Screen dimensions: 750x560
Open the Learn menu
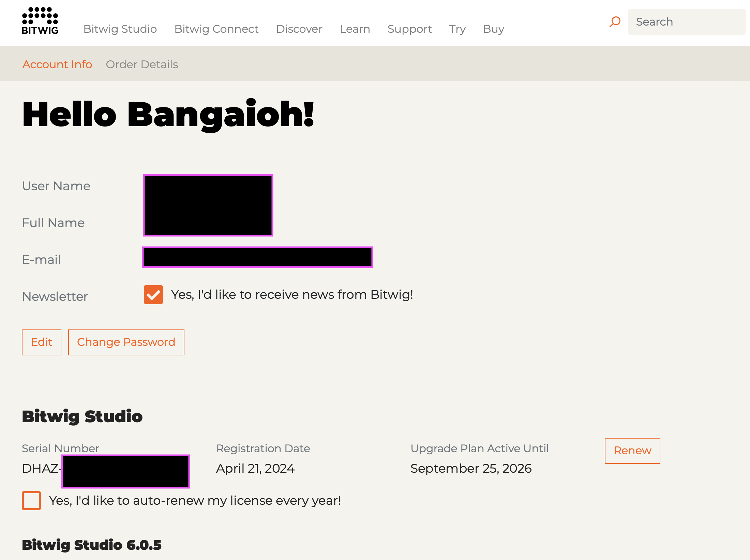355,29
